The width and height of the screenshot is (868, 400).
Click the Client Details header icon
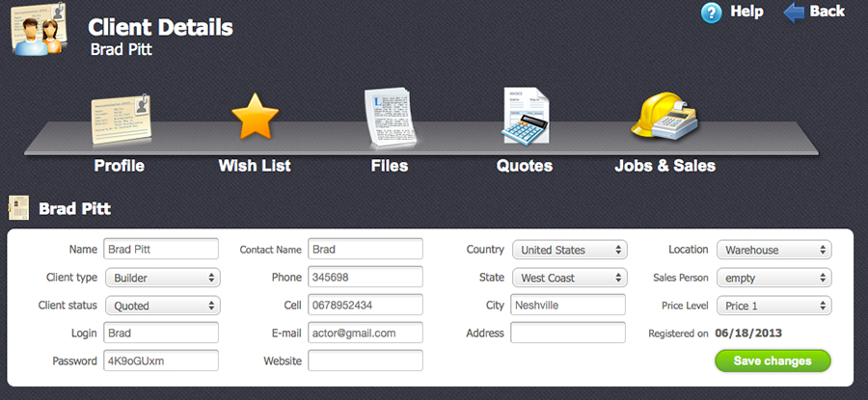(x=39, y=28)
